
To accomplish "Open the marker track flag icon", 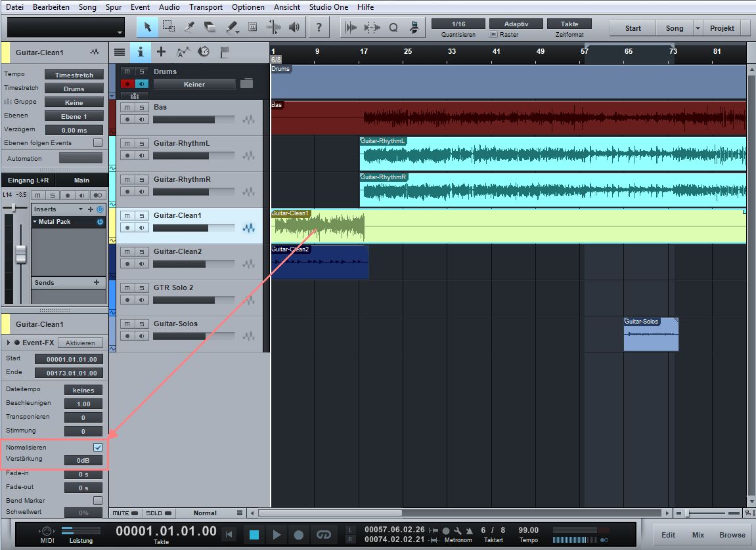I will click(225, 52).
